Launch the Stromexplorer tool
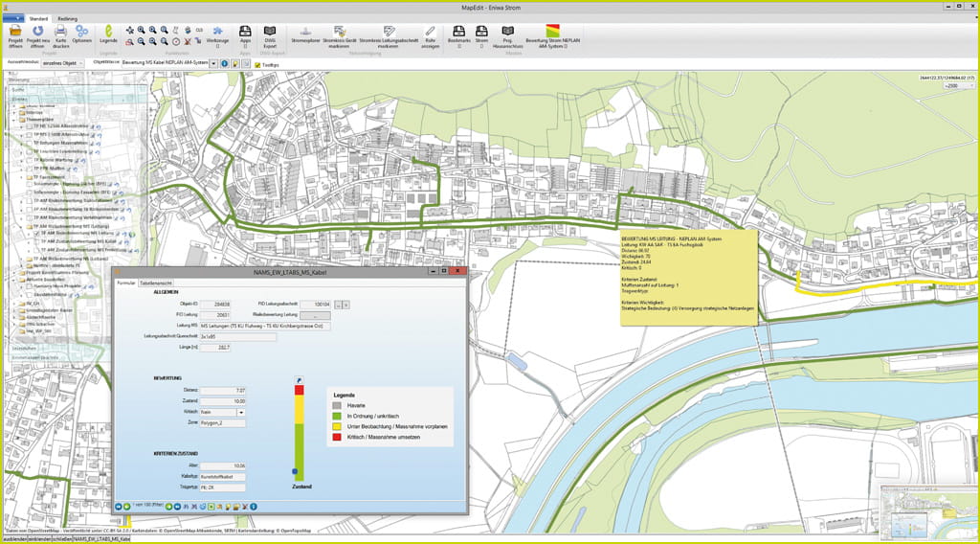 click(304, 32)
